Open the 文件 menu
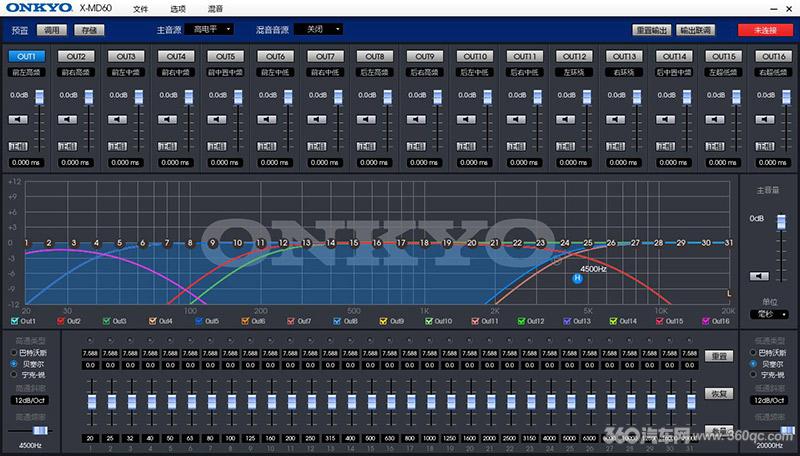This screenshot has height=456, width=800. [140, 9]
